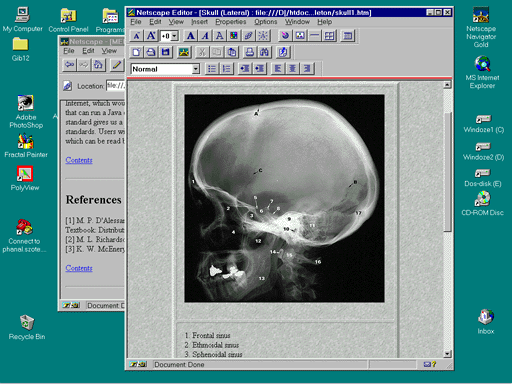The image size is (512, 384).
Task: Click the Make Link chain icon
Action: [x=248, y=36]
